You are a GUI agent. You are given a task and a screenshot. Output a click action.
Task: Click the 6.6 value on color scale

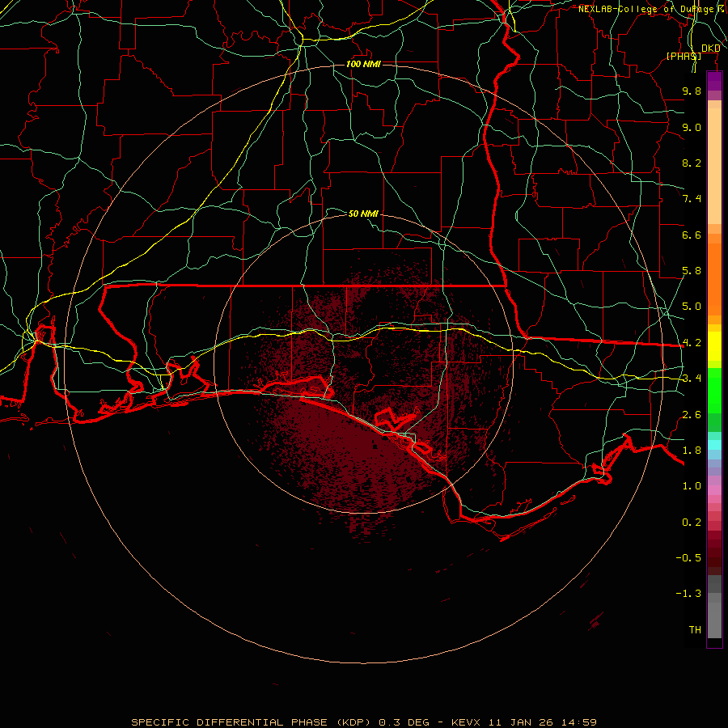click(692, 235)
